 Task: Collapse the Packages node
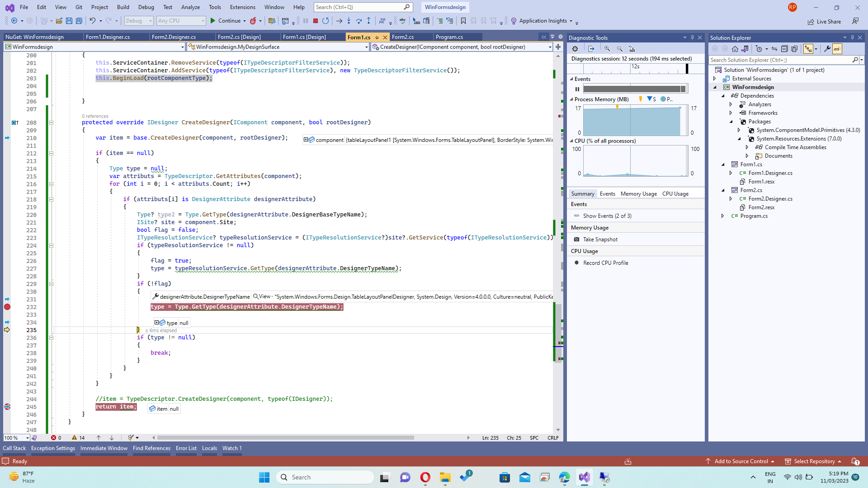[731, 122]
